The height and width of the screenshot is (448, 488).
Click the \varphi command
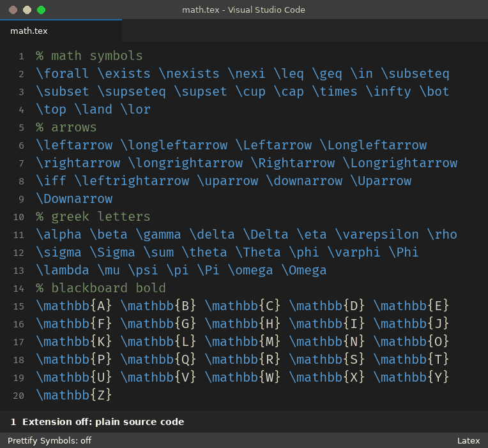(354, 253)
